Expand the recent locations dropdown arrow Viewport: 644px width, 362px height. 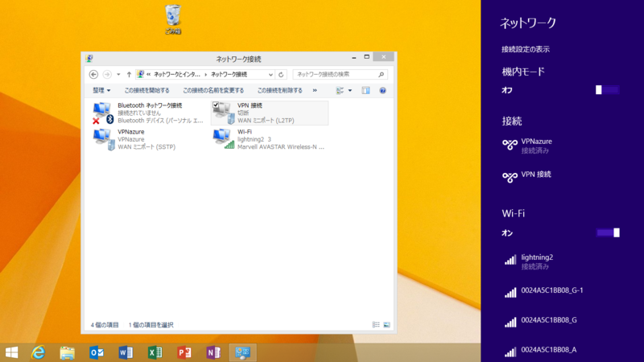pos(118,74)
